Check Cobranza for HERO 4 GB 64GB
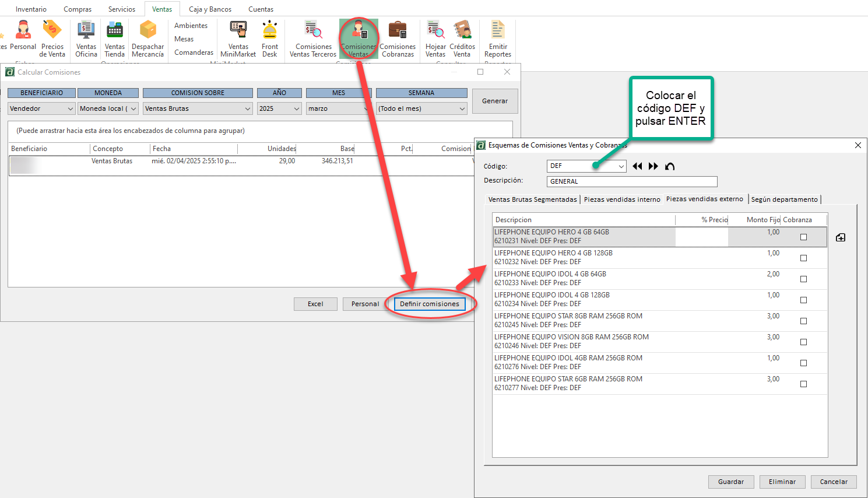This screenshot has height=498, width=868. pos(803,237)
